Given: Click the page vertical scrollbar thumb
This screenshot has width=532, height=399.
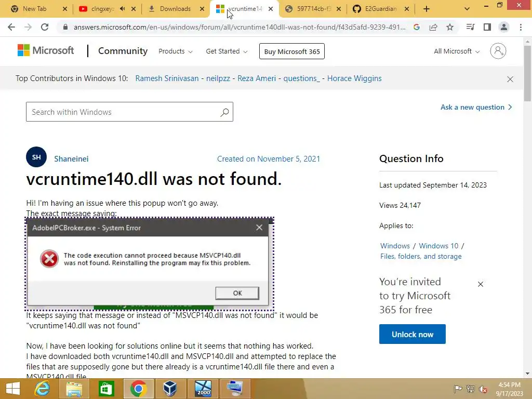Looking at the screenshot, I should (527, 72).
